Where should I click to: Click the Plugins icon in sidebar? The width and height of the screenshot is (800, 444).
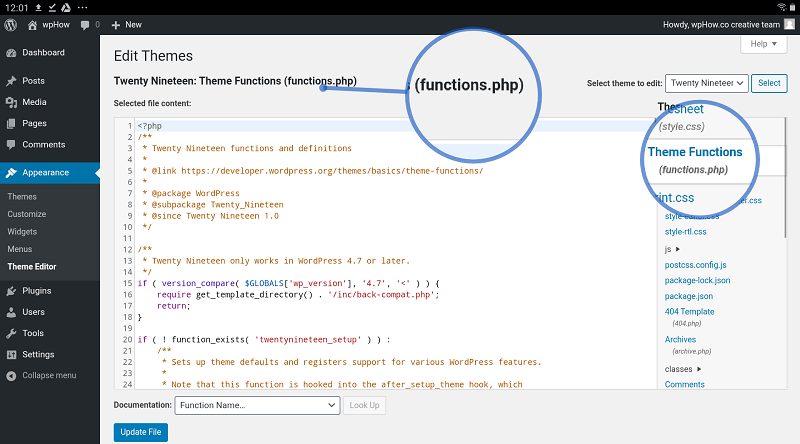[11, 291]
